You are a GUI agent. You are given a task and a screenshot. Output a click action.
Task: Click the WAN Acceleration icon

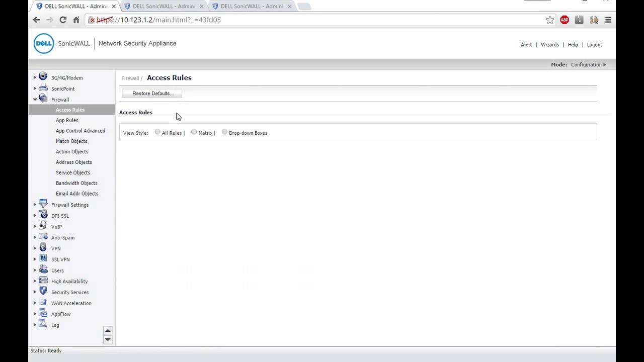pyautogui.click(x=43, y=302)
